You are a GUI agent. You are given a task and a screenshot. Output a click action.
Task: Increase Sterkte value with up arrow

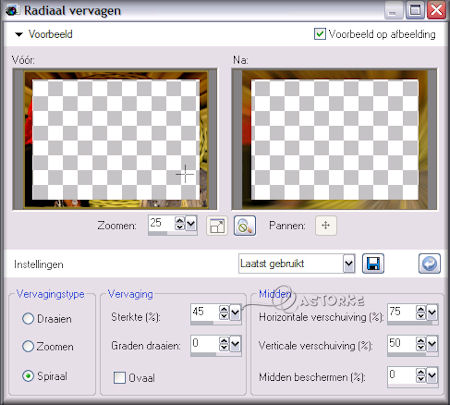(x=224, y=309)
